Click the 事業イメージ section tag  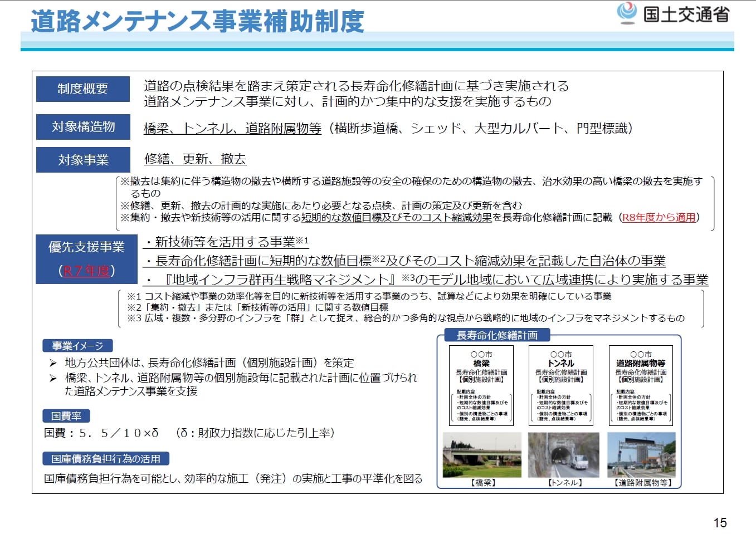coord(77,346)
